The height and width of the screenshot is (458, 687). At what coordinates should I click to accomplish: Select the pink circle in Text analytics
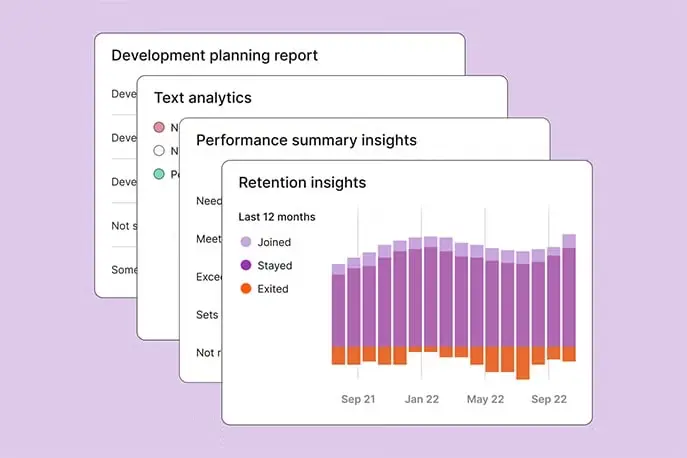(x=159, y=127)
